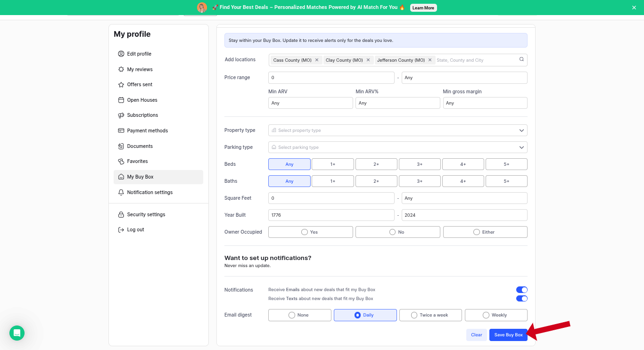The image size is (644, 350).
Task: Open the Parking type dropdown
Action: [x=398, y=147]
